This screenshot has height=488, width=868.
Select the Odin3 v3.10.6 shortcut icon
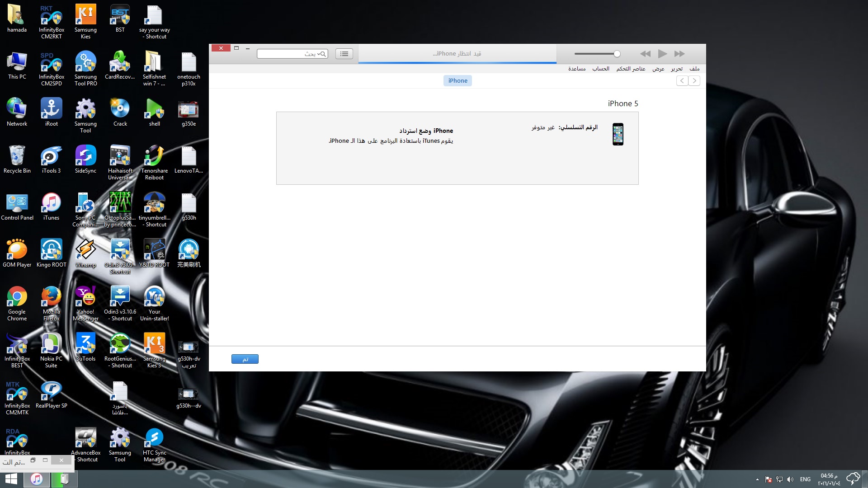click(x=120, y=304)
